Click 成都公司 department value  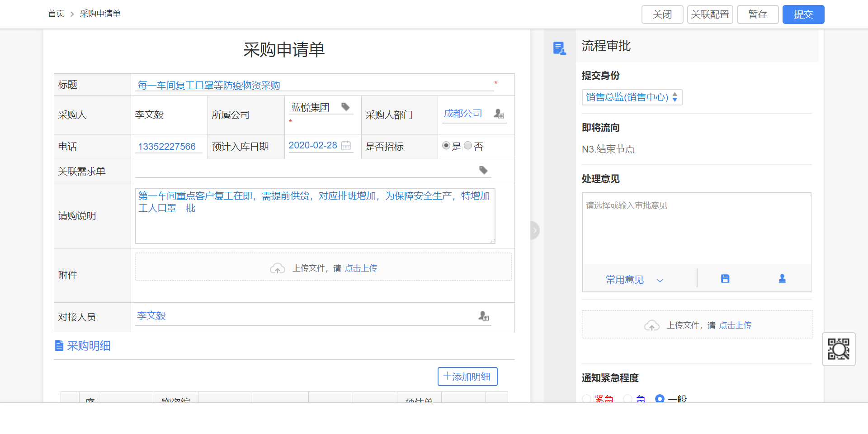click(463, 114)
